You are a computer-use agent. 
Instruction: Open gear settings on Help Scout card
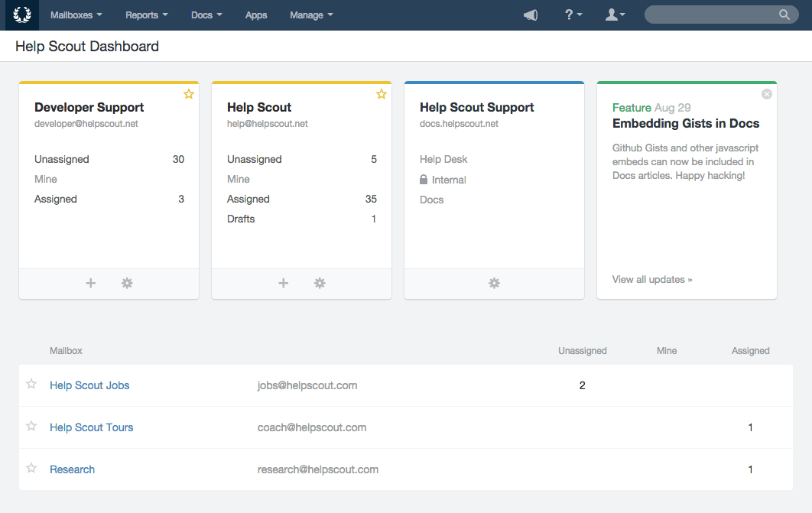pos(320,284)
